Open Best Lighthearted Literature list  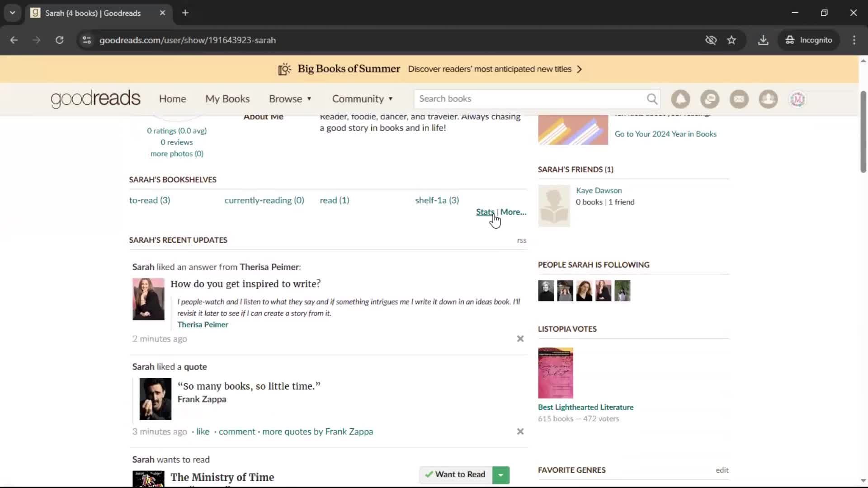tap(585, 407)
